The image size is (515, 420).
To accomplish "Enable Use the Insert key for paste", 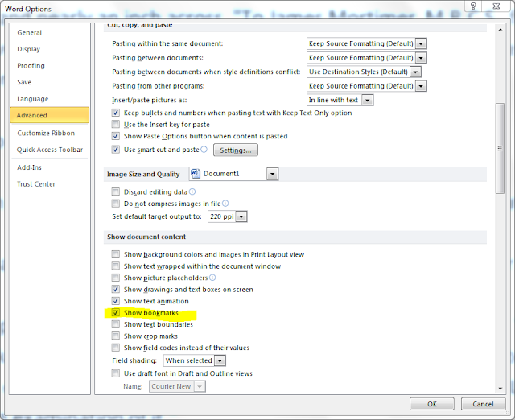I will tap(116, 124).
